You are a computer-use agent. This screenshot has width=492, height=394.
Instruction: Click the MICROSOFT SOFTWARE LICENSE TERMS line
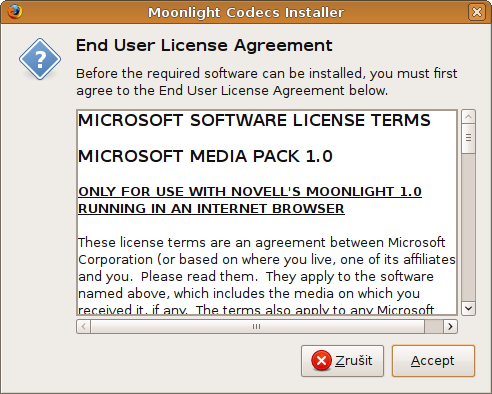click(x=254, y=120)
